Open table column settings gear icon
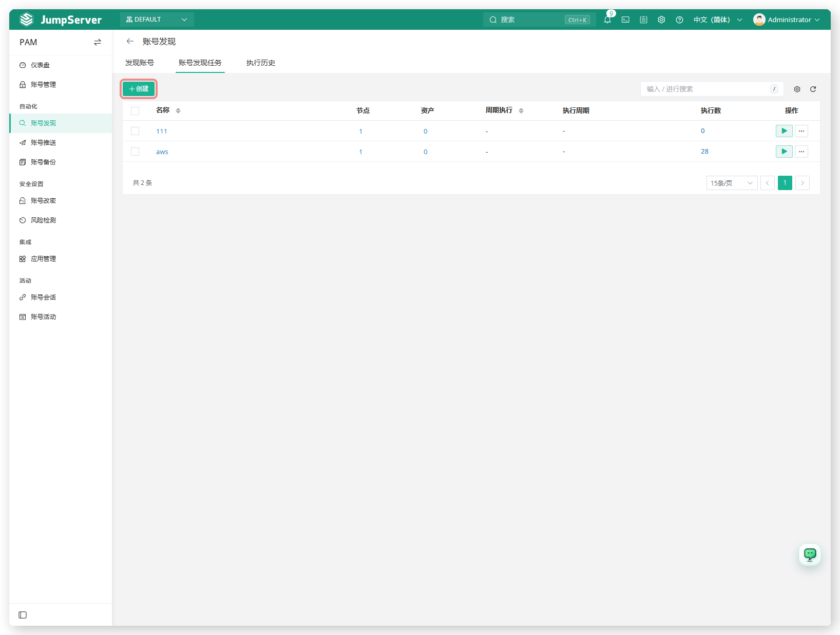 pos(797,89)
